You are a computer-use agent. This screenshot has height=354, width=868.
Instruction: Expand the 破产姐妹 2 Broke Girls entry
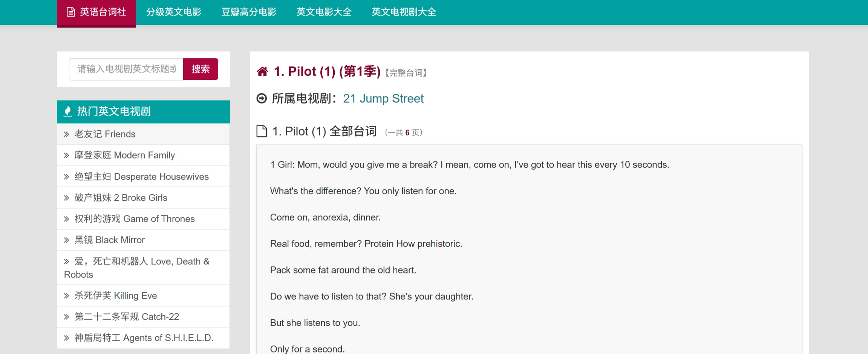pos(121,198)
